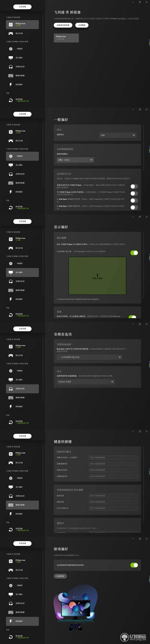Toggle 在 Hue Sync 关闭时关闭灯具 switch
Screen dimensions: 150x644
click(134, 207)
